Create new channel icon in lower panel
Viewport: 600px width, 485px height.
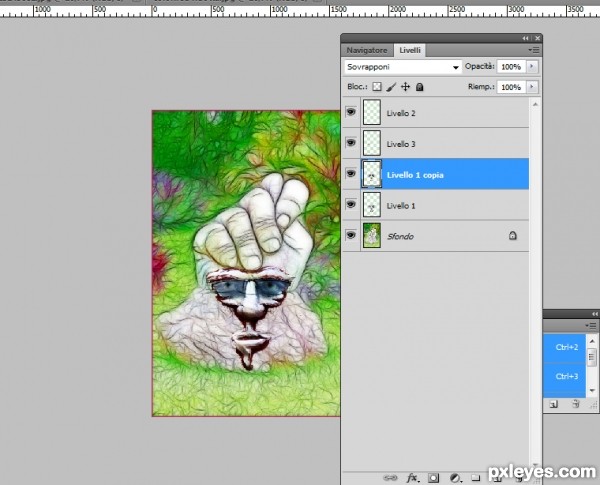pyautogui.click(x=553, y=404)
